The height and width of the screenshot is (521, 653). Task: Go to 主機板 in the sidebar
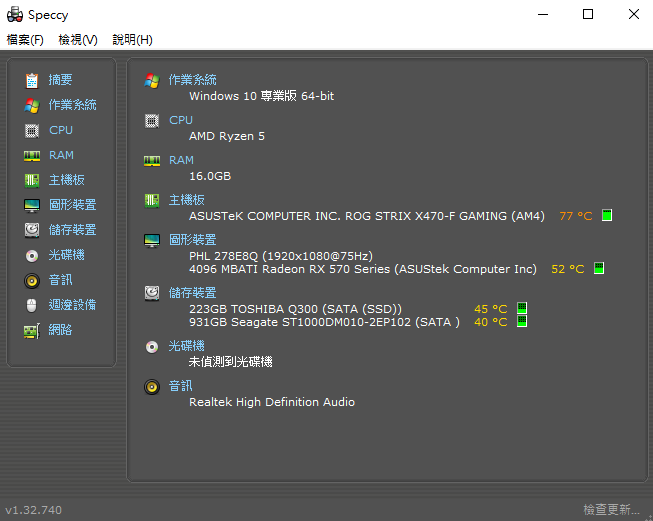click(x=67, y=180)
